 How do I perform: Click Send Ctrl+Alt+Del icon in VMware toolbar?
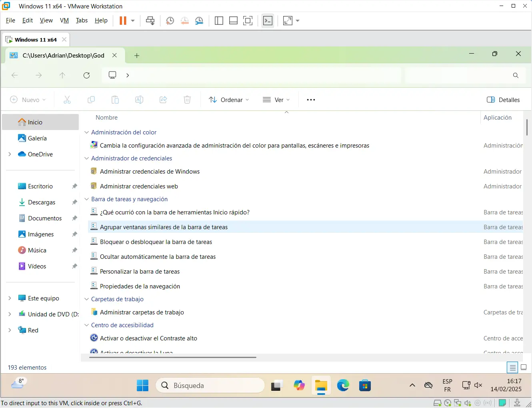(150, 20)
